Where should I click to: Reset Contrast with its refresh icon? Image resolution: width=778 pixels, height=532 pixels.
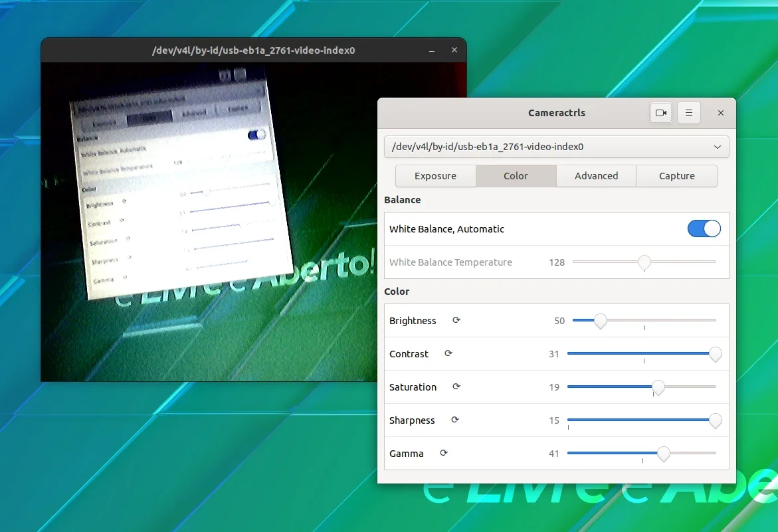[448, 353]
